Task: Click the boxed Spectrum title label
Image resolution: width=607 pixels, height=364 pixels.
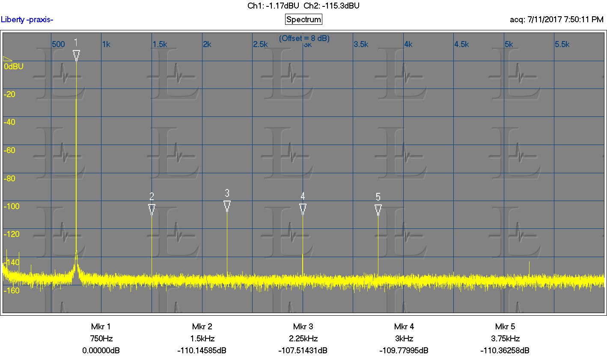Action: pos(303,19)
